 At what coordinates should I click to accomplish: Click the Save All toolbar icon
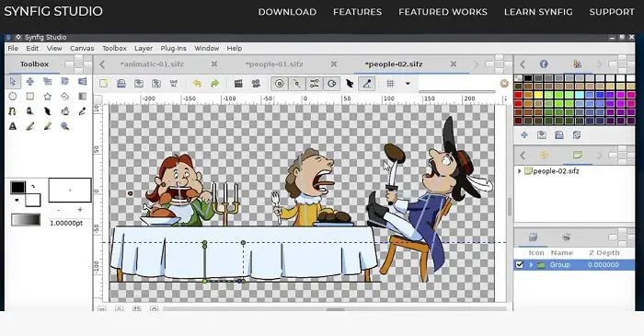[174, 84]
